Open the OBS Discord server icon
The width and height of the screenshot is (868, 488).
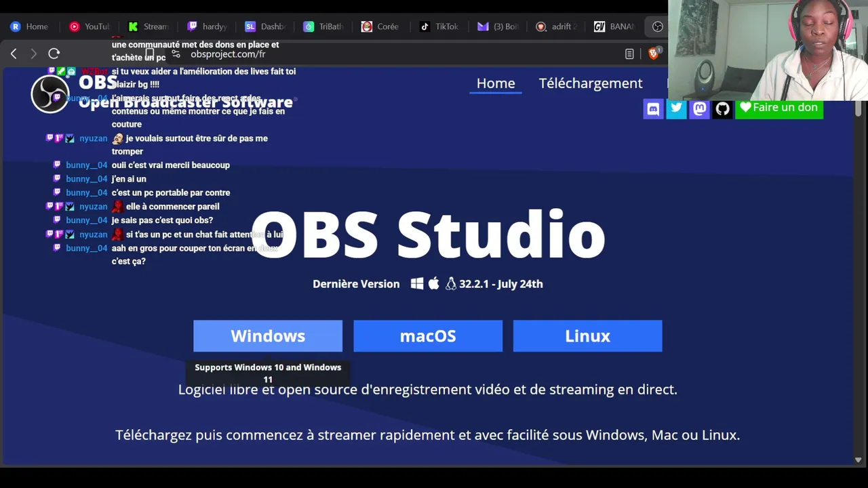pyautogui.click(x=653, y=108)
